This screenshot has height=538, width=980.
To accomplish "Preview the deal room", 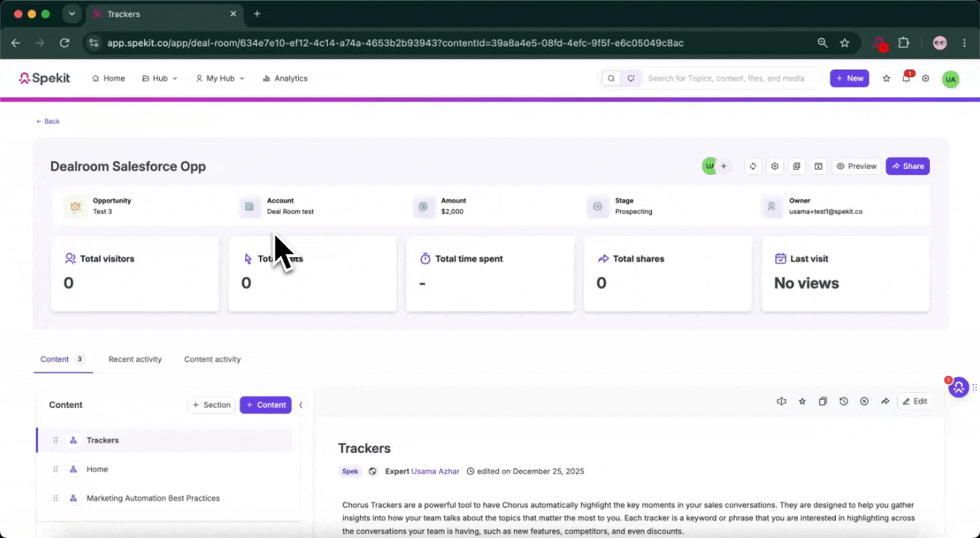I will 856,166.
